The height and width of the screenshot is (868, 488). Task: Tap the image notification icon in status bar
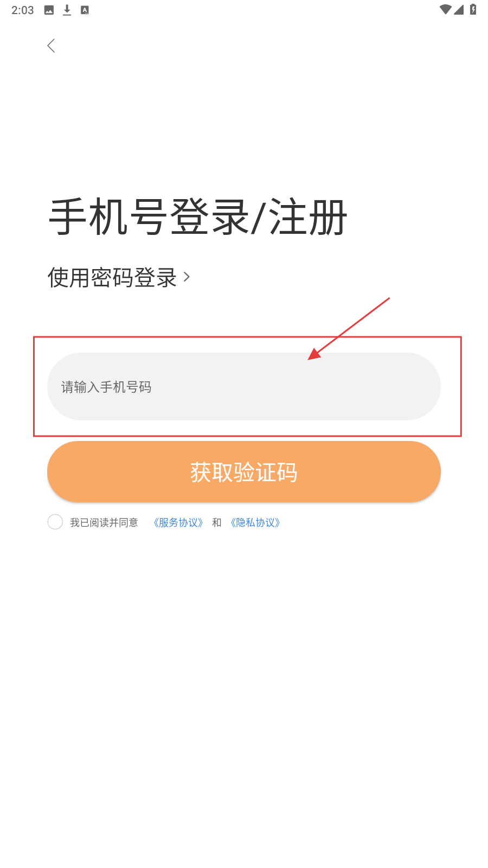(x=49, y=10)
